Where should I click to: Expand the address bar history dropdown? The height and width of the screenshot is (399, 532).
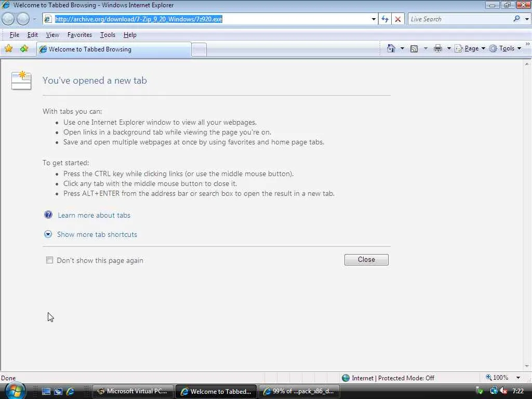[x=374, y=19]
